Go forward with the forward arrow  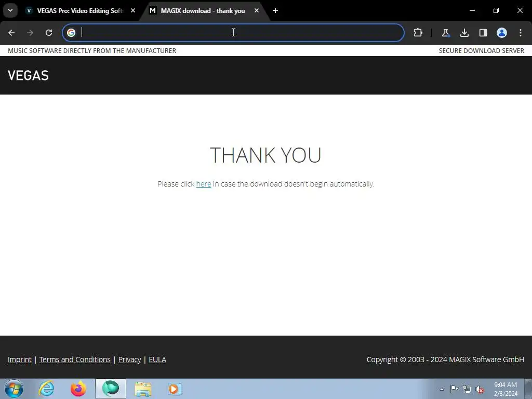(x=30, y=33)
